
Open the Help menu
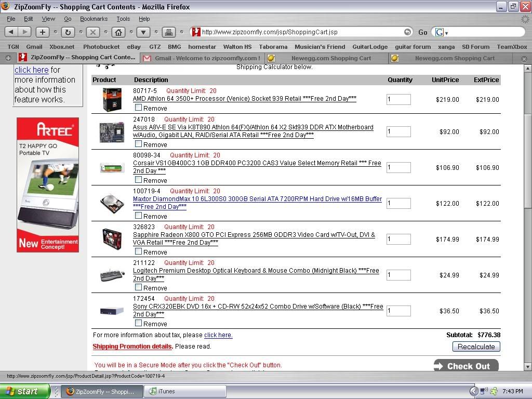(144, 19)
